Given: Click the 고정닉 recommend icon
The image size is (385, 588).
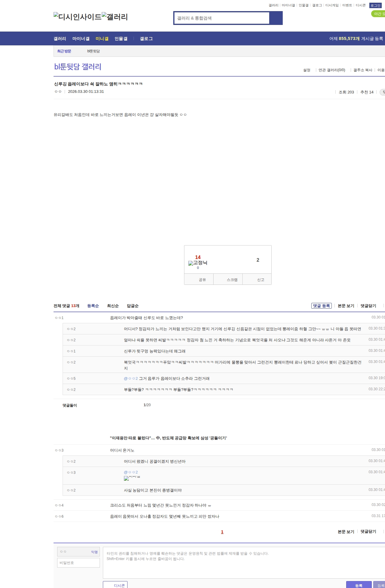Looking at the screenshot, I should pyautogui.click(x=198, y=263).
